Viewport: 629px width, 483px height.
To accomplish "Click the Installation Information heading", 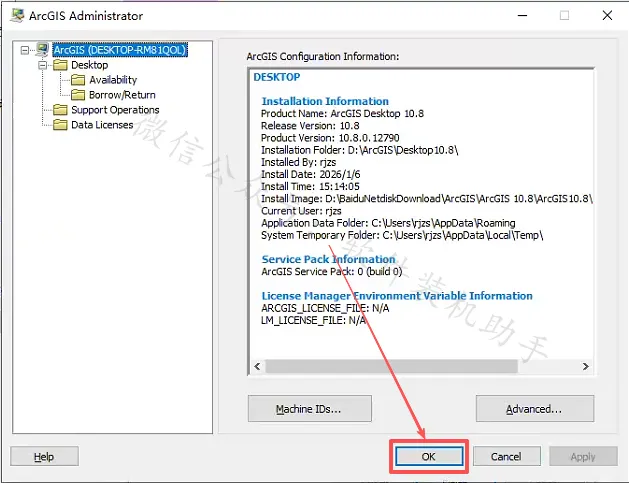I will pyautogui.click(x=325, y=101).
